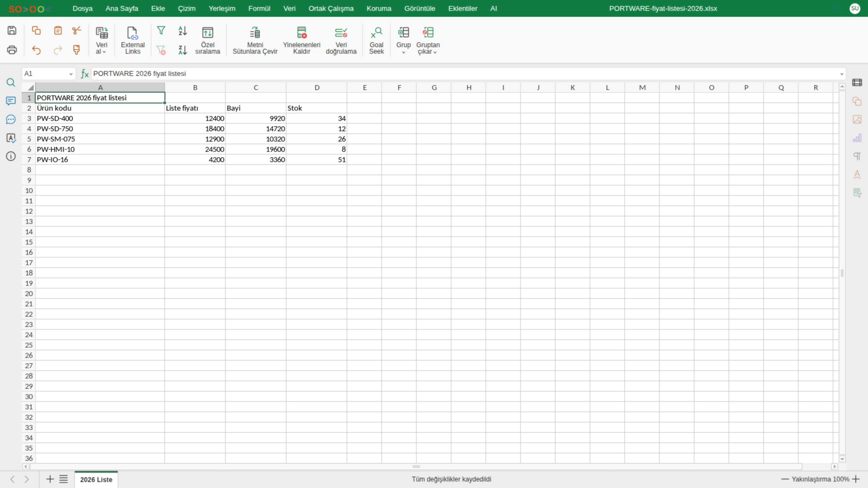The height and width of the screenshot is (488, 868).
Task: Sort descending Z to A
Action: pyautogui.click(x=183, y=50)
